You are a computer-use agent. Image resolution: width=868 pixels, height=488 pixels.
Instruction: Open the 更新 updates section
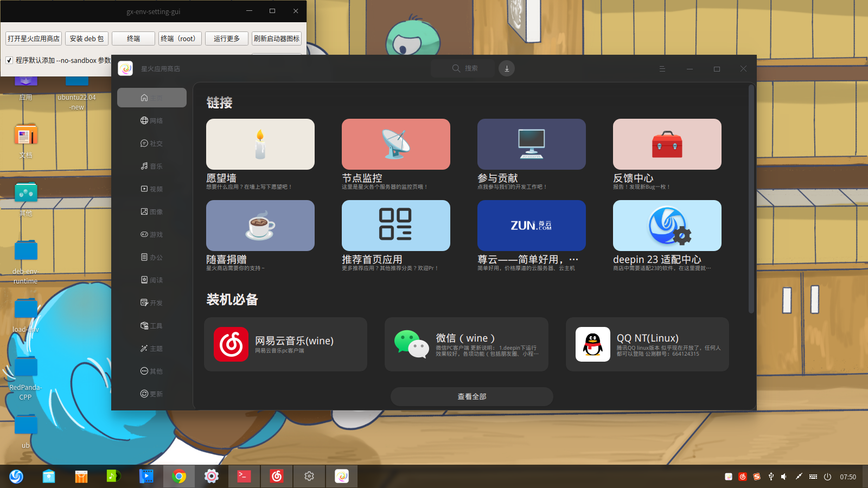tap(152, 394)
